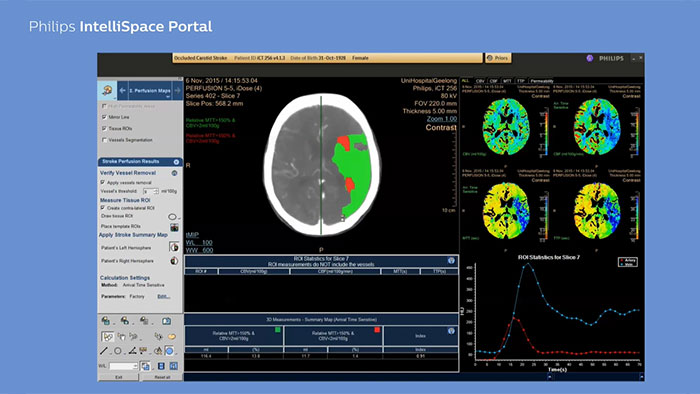
Task: Open the W/L preset dropdown
Action: click(135, 366)
